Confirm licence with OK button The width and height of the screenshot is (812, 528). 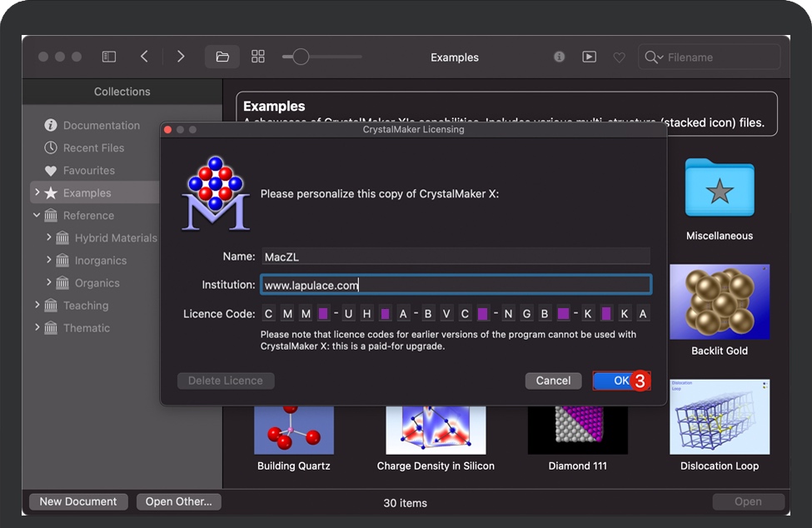pos(621,381)
